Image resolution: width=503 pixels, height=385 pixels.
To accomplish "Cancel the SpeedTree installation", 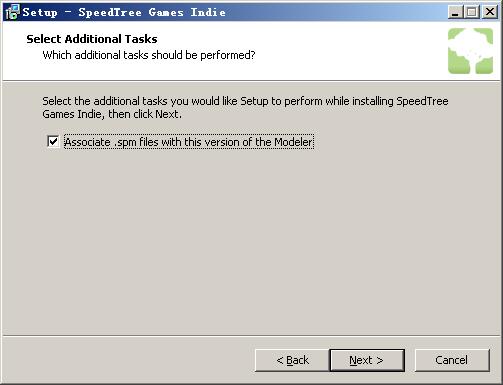I will tap(452, 360).
